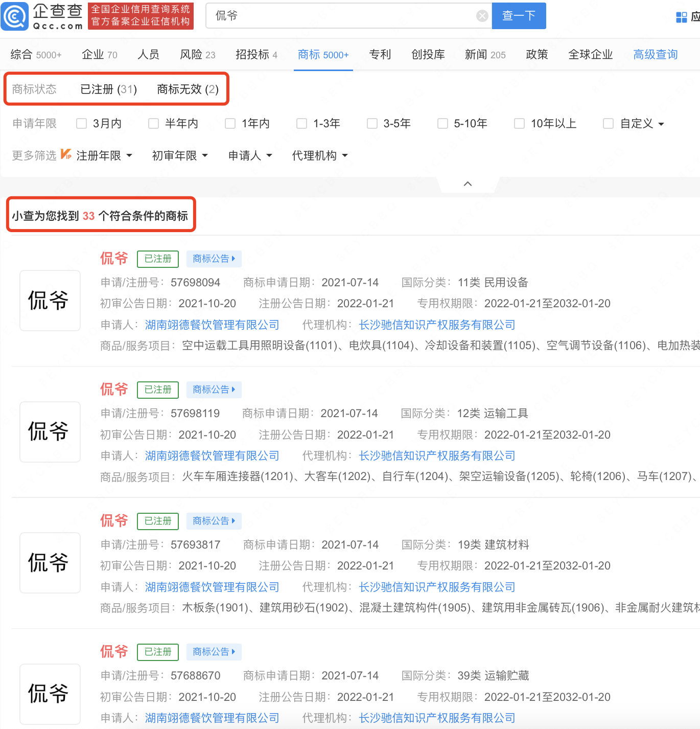Screen dimensions: 700x729
Task: Open 商标公告 for trademark 57698094
Action: click(214, 259)
